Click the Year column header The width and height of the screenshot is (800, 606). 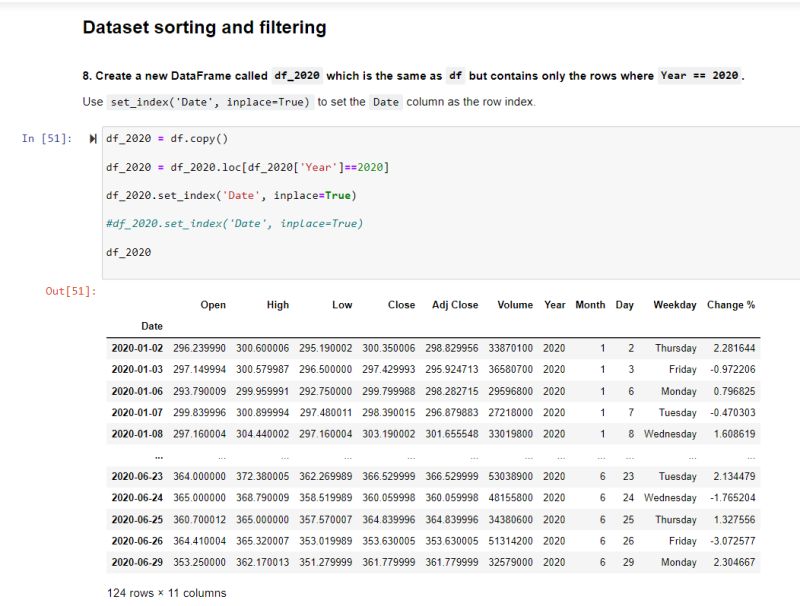[x=555, y=305]
